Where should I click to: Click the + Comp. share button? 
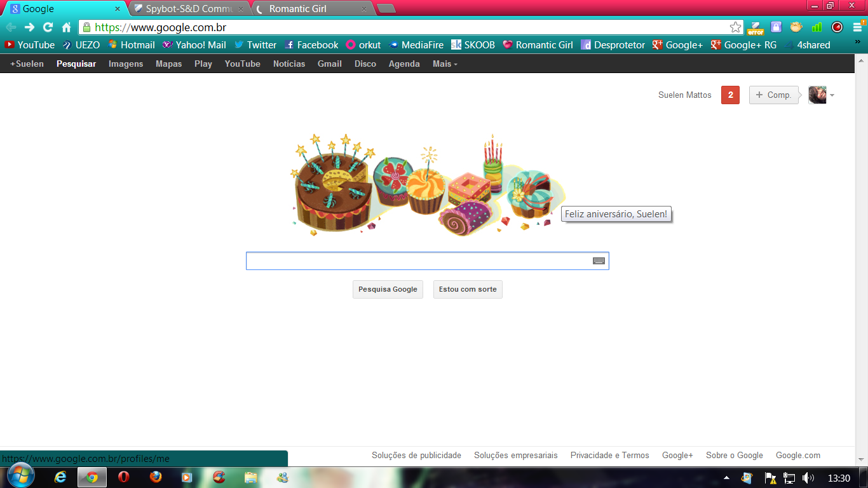pyautogui.click(x=773, y=95)
